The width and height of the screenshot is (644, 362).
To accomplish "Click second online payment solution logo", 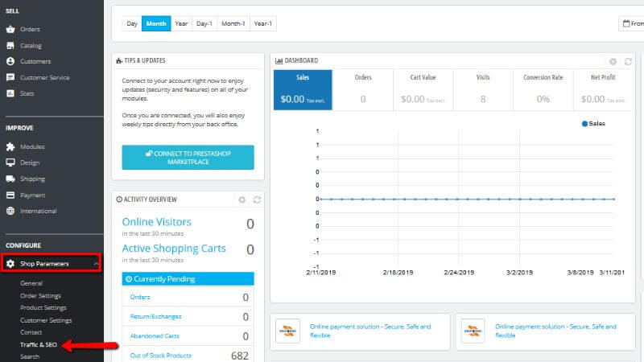I will (473, 331).
